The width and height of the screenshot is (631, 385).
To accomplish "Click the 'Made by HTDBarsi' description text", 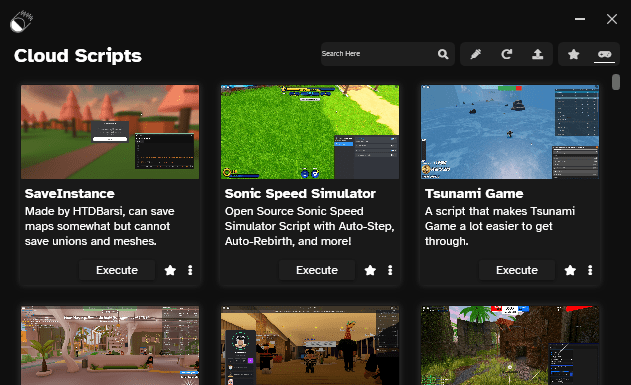I will [x=99, y=226].
